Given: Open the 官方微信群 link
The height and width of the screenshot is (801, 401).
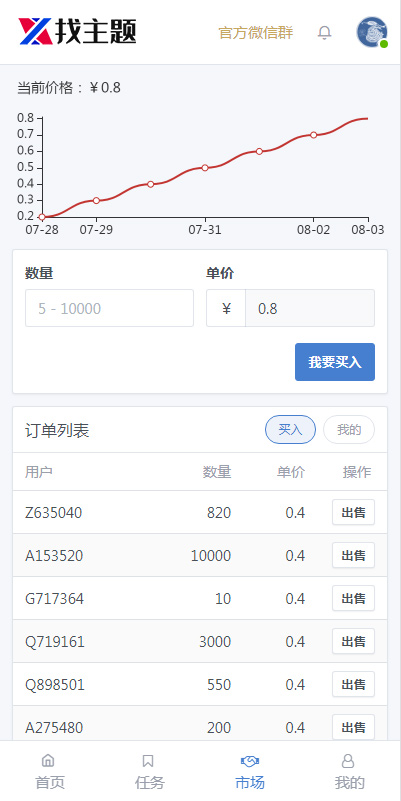Looking at the screenshot, I should coord(256,33).
